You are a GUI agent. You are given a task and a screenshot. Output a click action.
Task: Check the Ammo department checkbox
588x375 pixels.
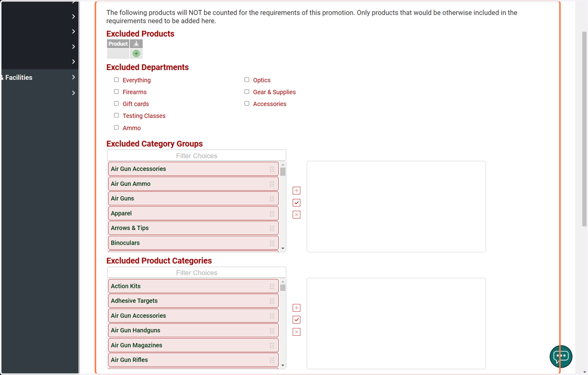click(x=116, y=127)
